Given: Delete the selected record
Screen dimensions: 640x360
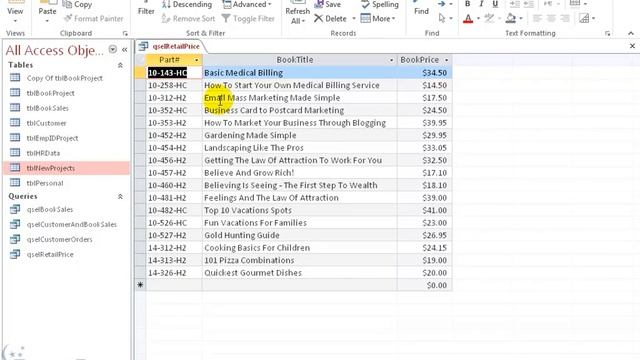Looking at the screenshot, I should [x=331, y=18].
